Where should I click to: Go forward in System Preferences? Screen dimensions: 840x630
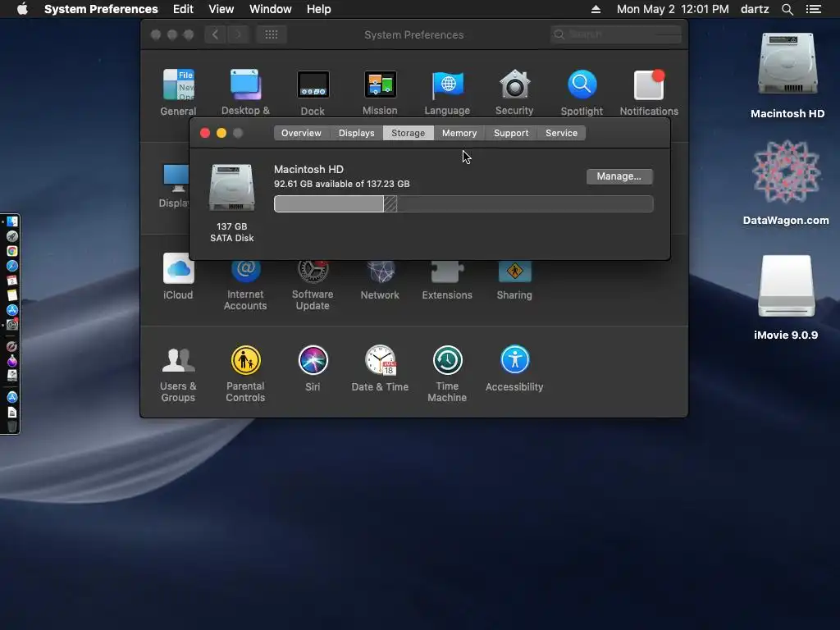(x=239, y=34)
